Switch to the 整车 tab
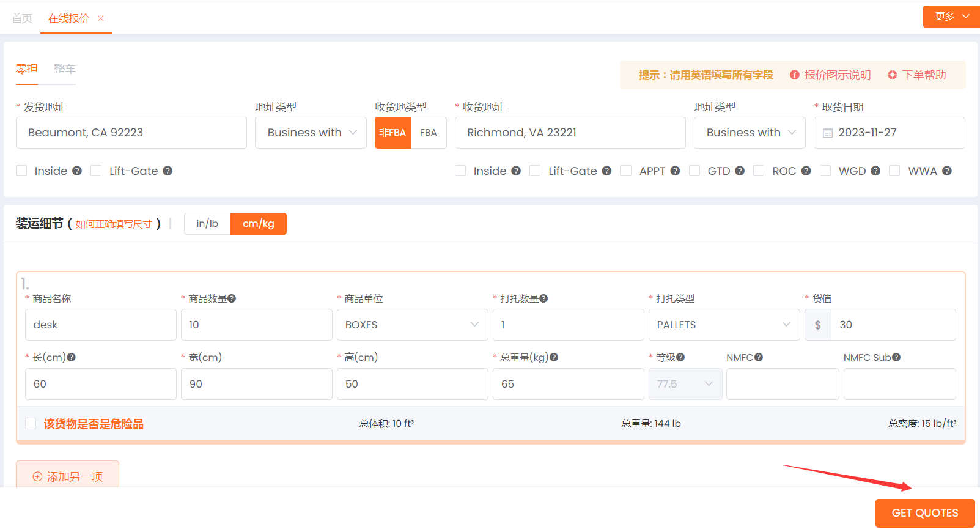980x532 pixels. [x=64, y=69]
